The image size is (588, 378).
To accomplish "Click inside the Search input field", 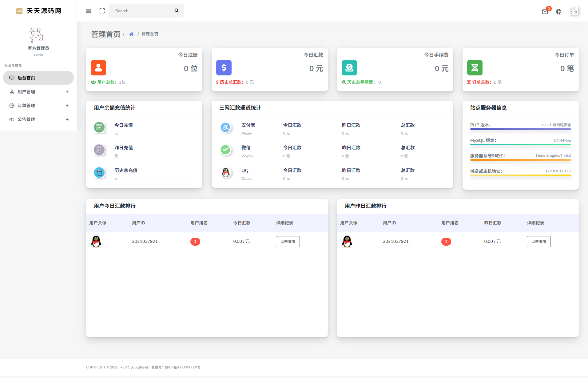I will [141, 10].
